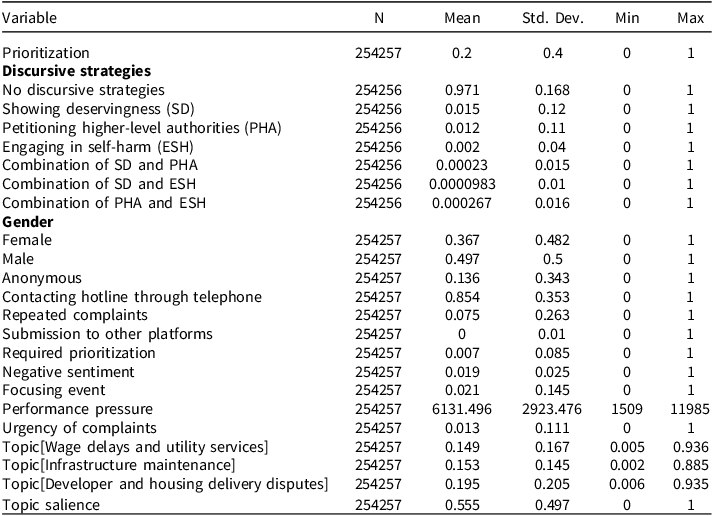Click max value 11985
Image resolution: width=713 pixels, height=516 pixels.
pyautogui.click(x=690, y=409)
